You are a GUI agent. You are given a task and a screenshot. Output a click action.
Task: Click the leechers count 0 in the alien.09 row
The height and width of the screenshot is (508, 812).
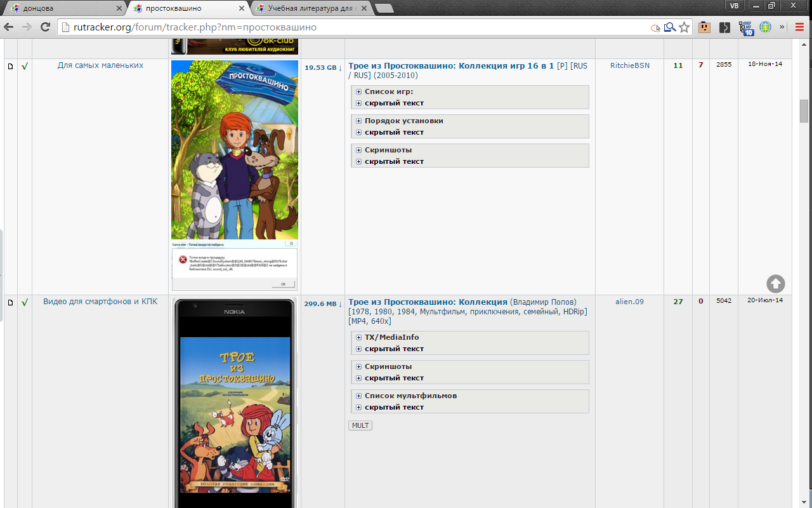pyautogui.click(x=701, y=302)
